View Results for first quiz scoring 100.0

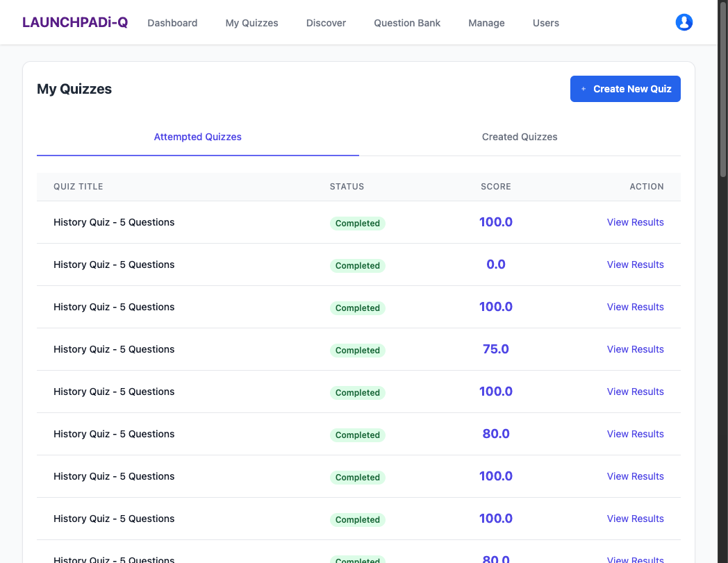click(x=635, y=222)
